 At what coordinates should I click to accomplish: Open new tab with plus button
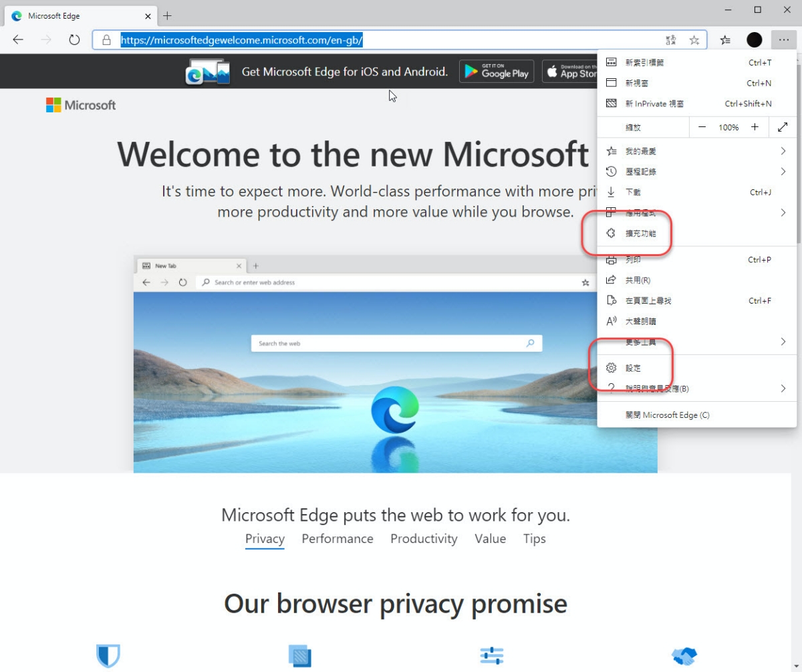click(x=167, y=15)
